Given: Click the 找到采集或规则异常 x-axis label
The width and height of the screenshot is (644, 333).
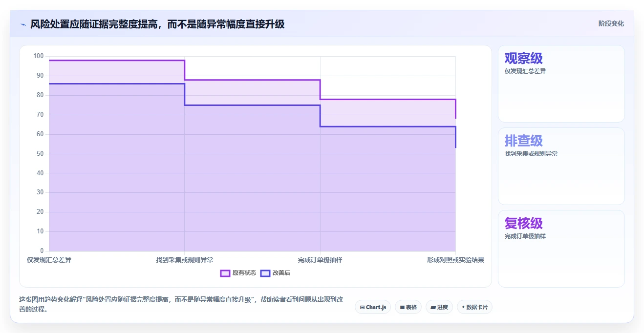Looking at the screenshot, I should [185, 260].
